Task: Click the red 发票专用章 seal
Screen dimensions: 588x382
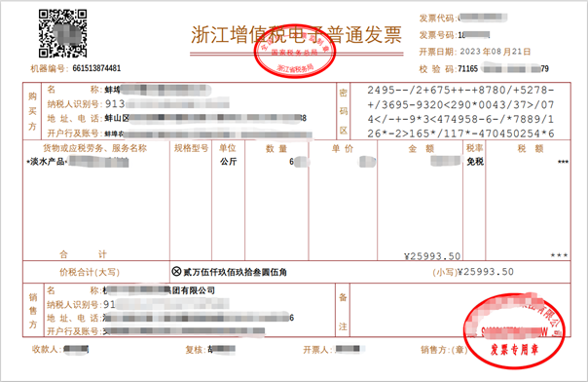Action: [514, 330]
